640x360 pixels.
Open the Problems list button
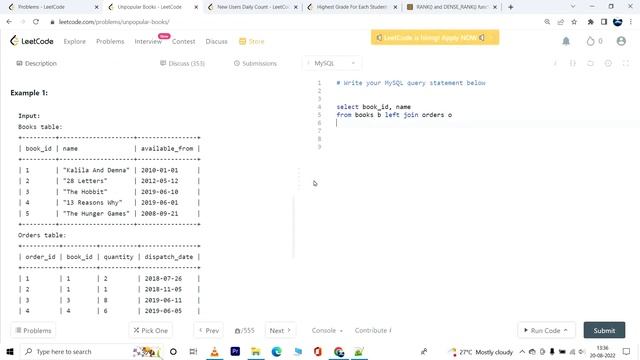(x=33, y=330)
